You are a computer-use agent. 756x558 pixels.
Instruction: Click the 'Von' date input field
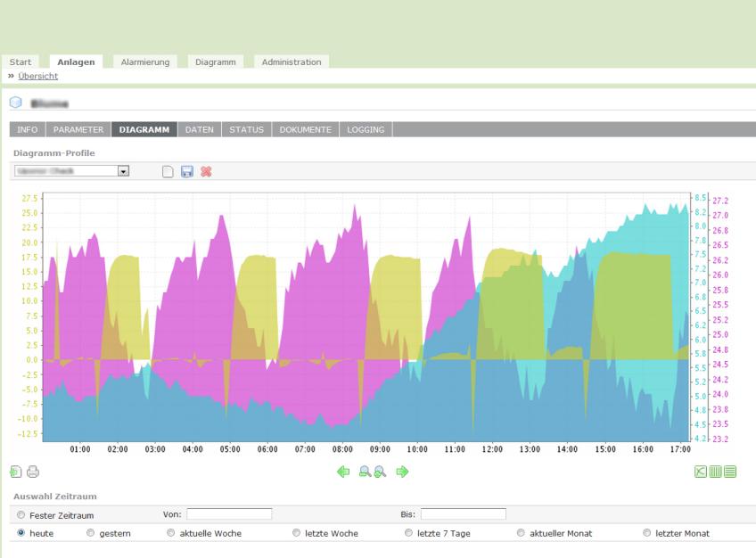coord(229,514)
